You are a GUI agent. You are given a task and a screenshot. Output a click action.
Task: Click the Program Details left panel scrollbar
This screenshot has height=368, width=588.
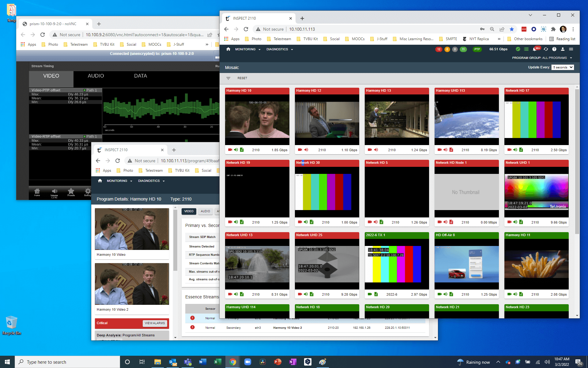175,240
